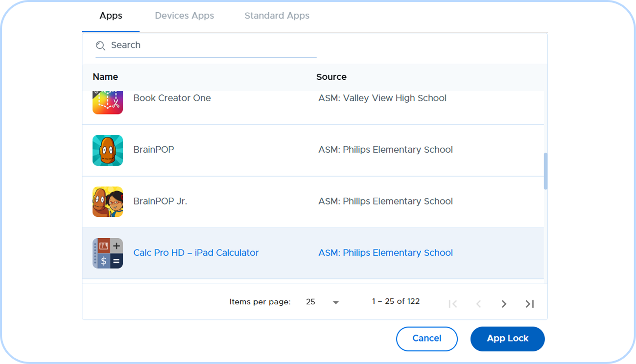Select the Book Creator One name
This screenshot has width=636, height=364.
172,98
